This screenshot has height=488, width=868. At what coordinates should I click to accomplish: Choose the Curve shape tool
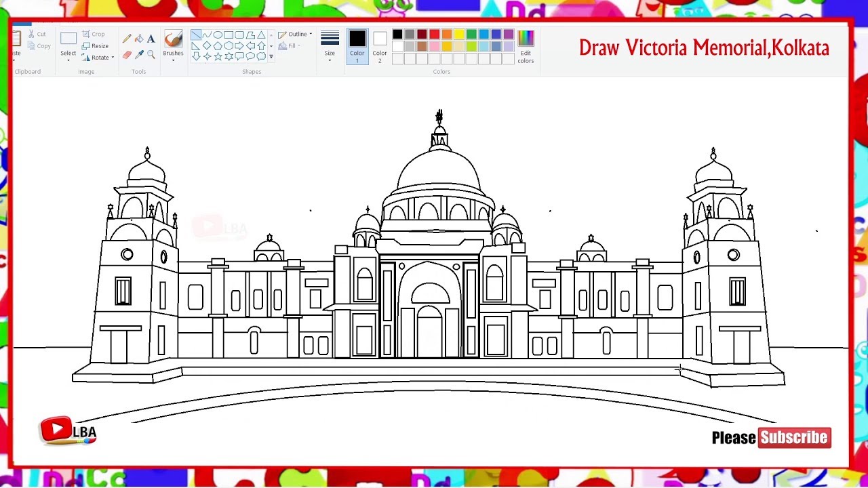click(207, 35)
